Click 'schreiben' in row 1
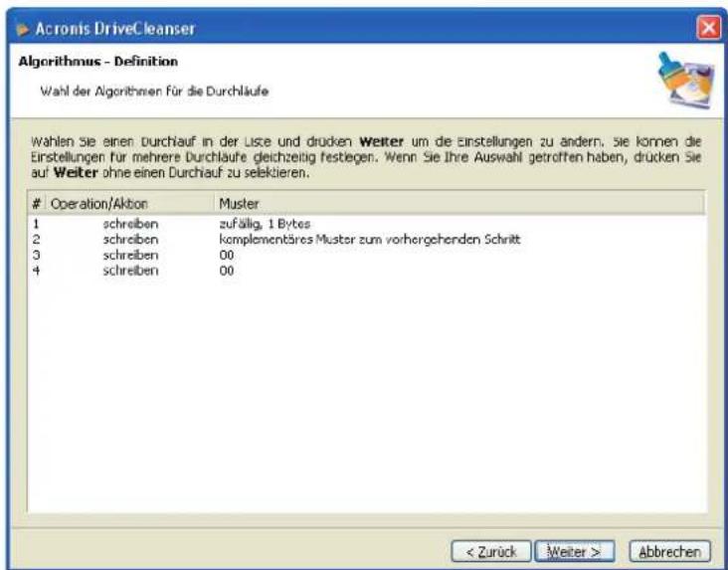 pyautogui.click(x=130, y=224)
